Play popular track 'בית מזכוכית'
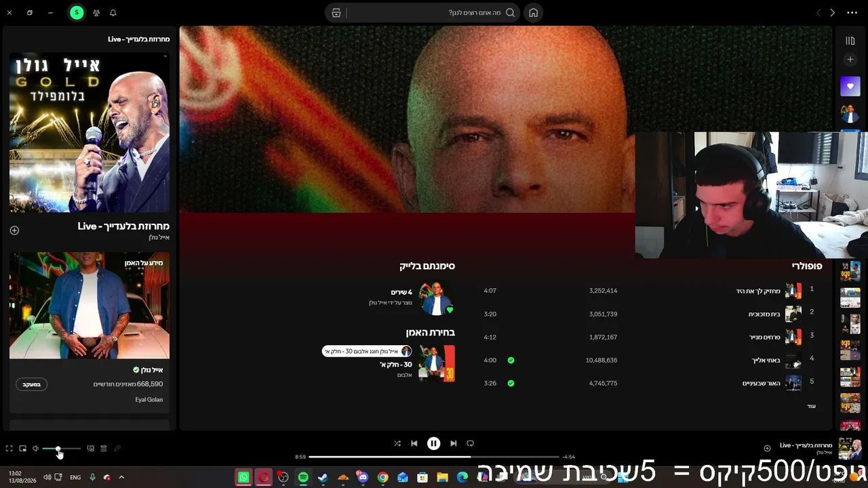The width and height of the screenshot is (868, 488). coord(764,314)
